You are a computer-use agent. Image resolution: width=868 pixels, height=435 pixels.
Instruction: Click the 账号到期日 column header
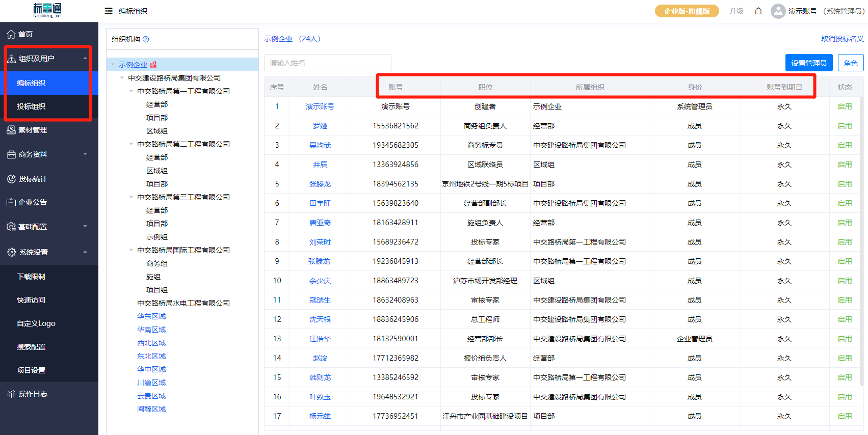coord(784,87)
